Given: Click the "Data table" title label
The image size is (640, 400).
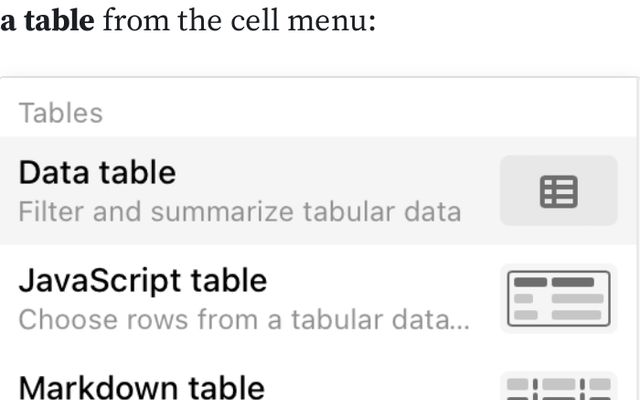Looking at the screenshot, I should [x=97, y=173].
